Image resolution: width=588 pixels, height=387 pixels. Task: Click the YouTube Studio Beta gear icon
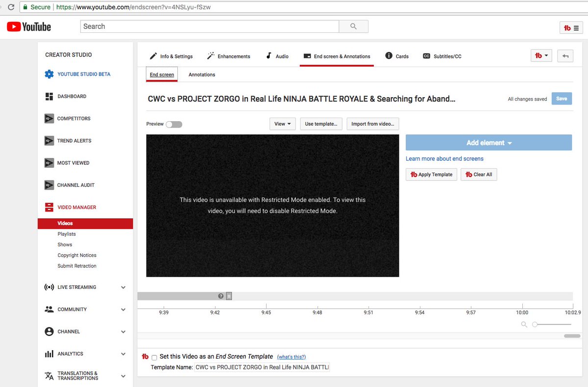point(49,74)
